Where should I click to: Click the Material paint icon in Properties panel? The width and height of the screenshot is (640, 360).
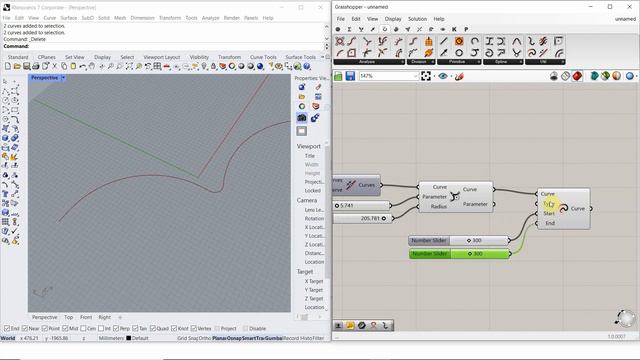(x=318, y=87)
